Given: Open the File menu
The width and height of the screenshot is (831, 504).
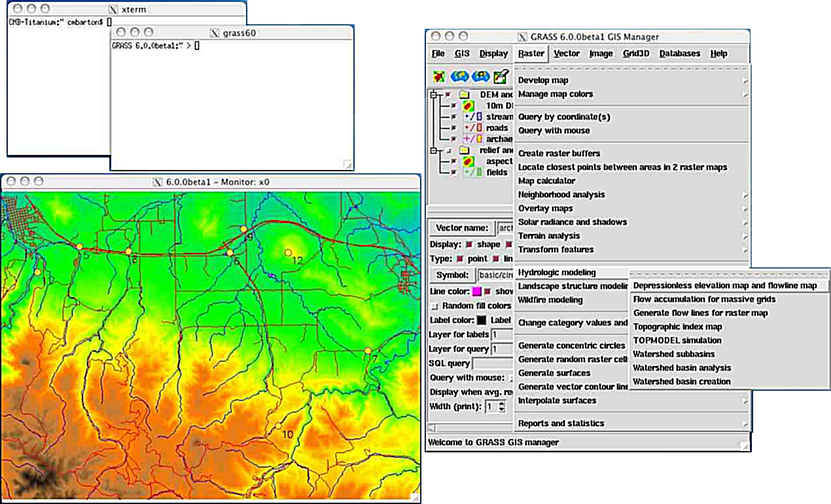Looking at the screenshot, I should pyautogui.click(x=438, y=54).
